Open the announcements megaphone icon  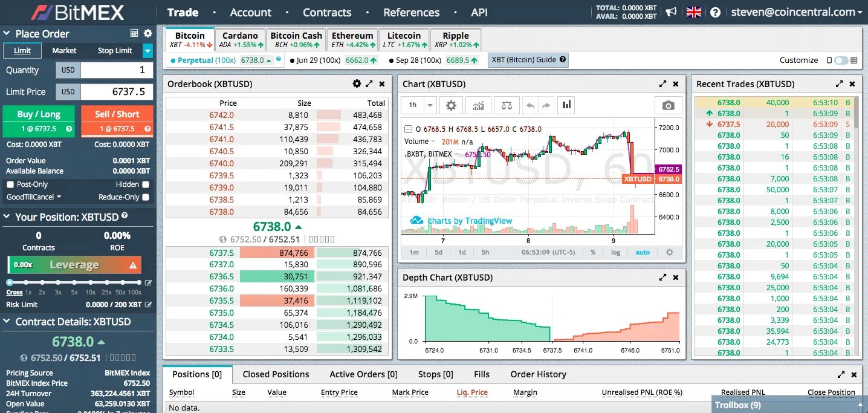tap(671, 12)
